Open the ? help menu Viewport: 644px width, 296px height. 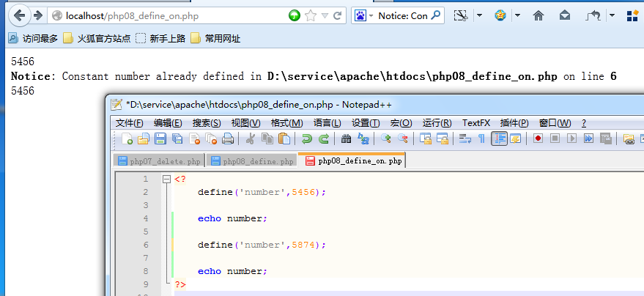584,123
